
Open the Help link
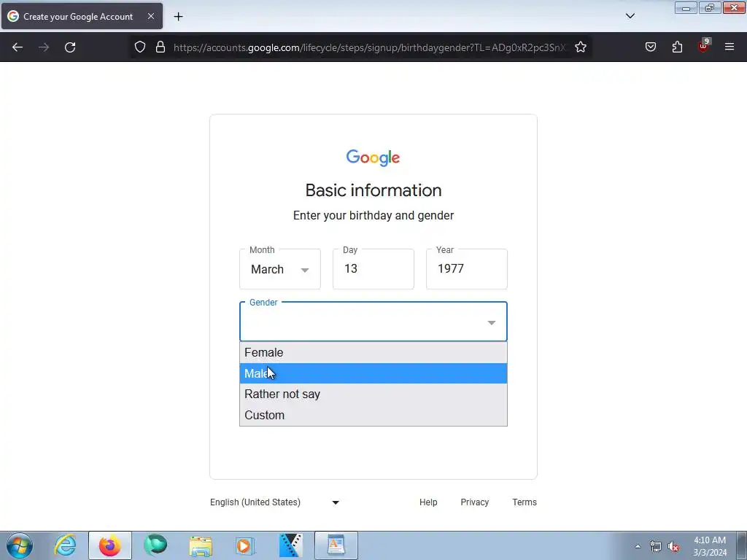coord(428,502)
